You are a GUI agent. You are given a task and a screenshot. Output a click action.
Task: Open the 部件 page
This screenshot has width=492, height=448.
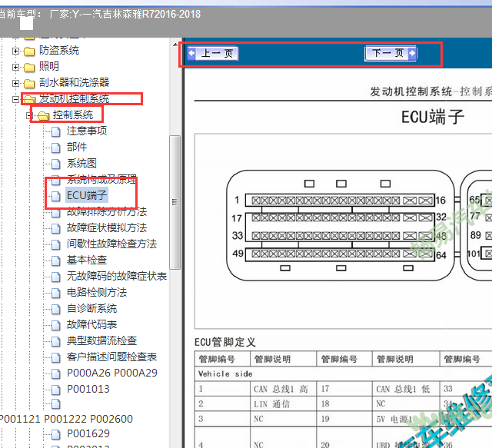(x=77, y=147)
